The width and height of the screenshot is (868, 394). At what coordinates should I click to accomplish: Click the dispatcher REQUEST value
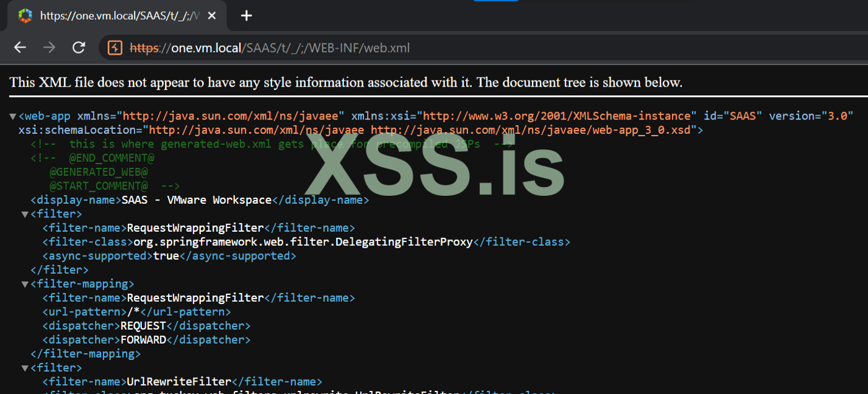click(143, 326)
